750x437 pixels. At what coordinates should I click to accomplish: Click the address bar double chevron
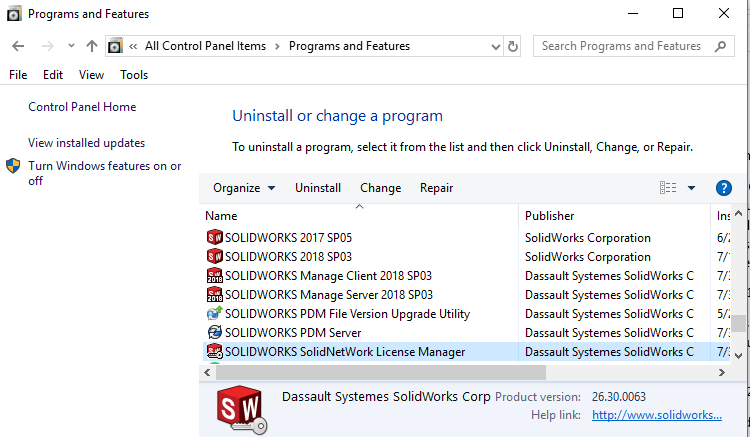click(x=133, y=46)
